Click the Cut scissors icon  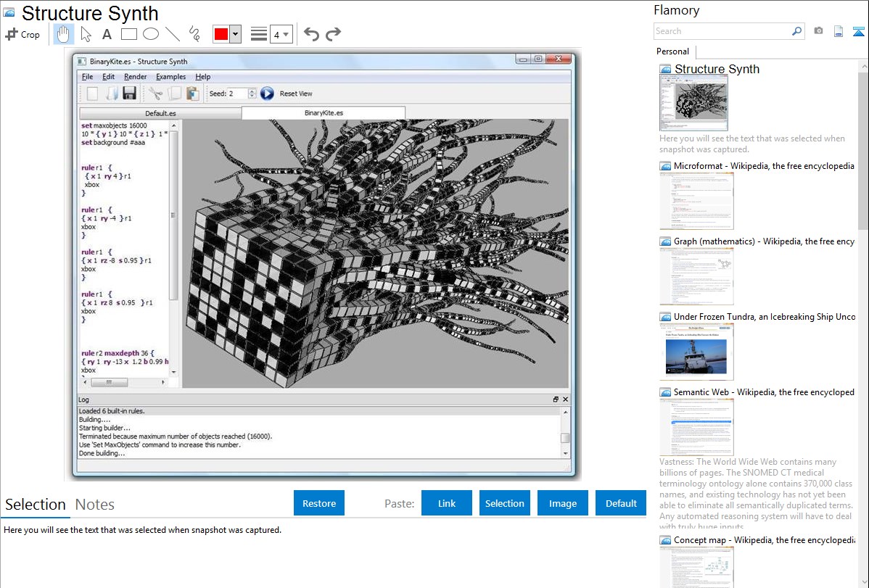[156, 94]
